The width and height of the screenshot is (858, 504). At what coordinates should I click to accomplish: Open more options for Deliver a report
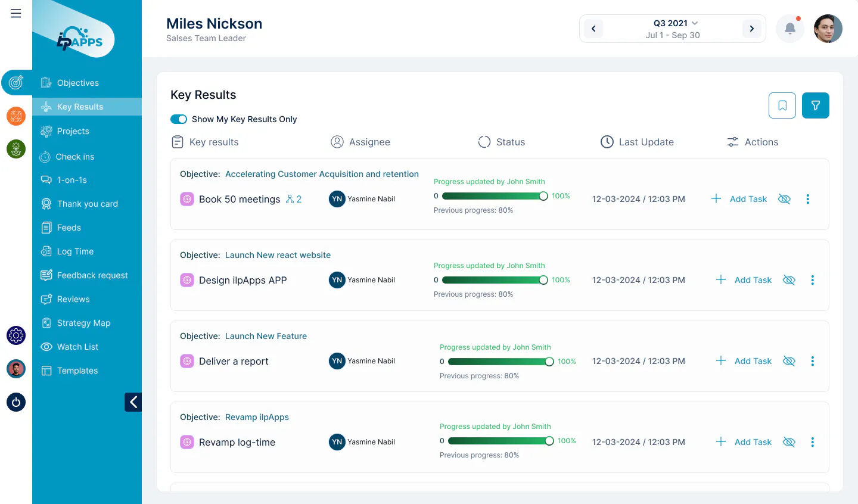(x=813, y=361)
